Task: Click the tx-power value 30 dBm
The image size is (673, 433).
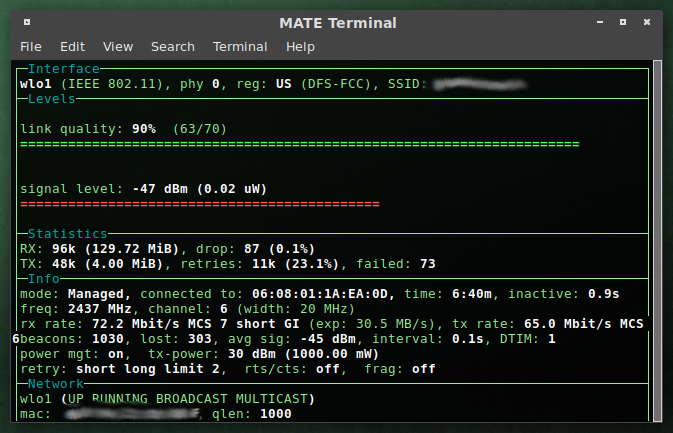Action: tap(252, 354)
